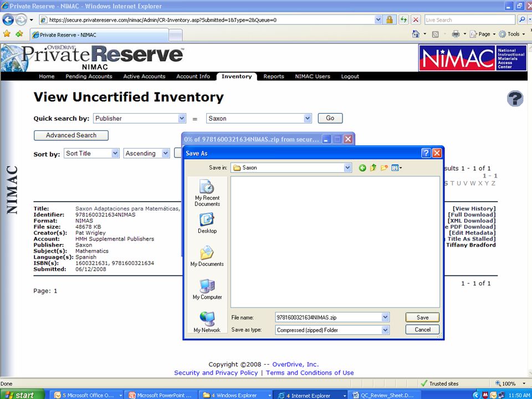Click the XML Download link
Image resolution: width=532 pixels, height=399 pixels.
coord(472,221)
